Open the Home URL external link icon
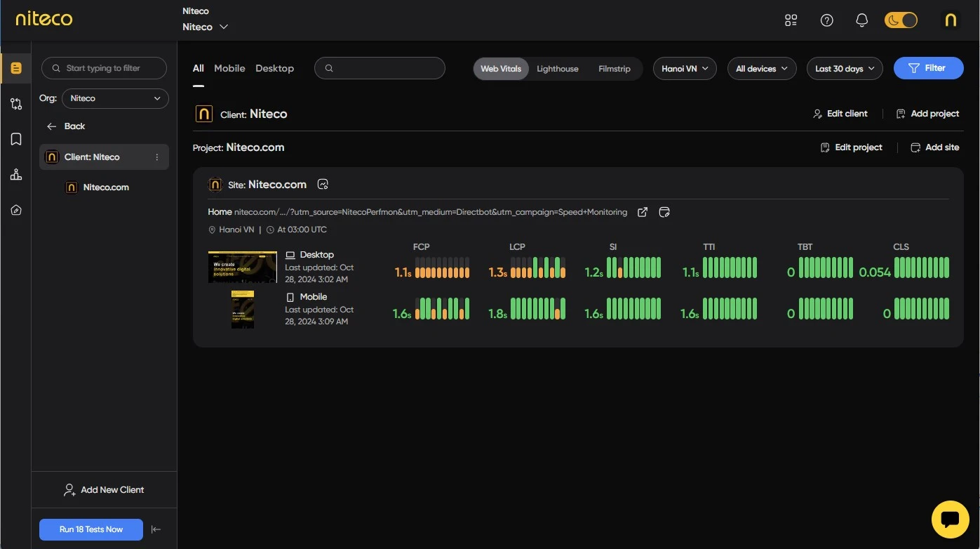 coord(642,212)
